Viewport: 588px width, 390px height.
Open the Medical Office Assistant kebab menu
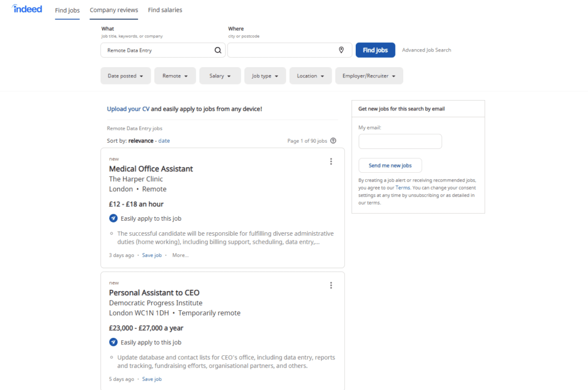pos(331,161)
